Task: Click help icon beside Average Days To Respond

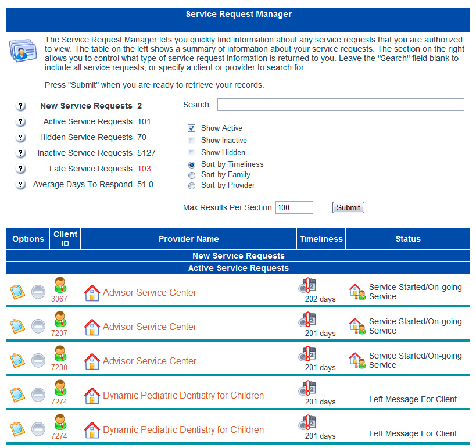Action: 20,185
